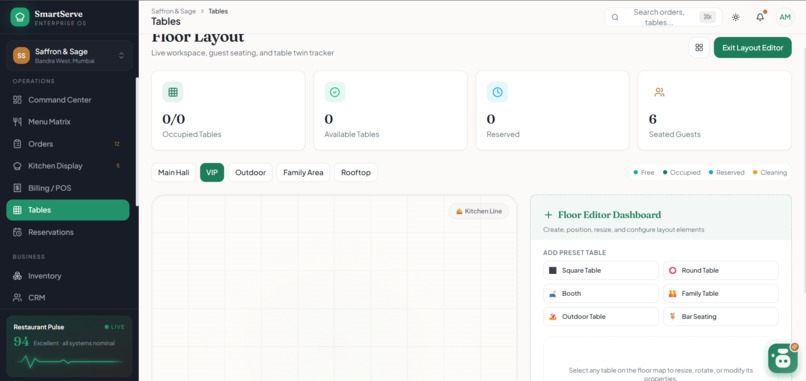Select the VIP floor tab
Screen dimensions: 806x381
pyautogui.click(x=212, y=173)
